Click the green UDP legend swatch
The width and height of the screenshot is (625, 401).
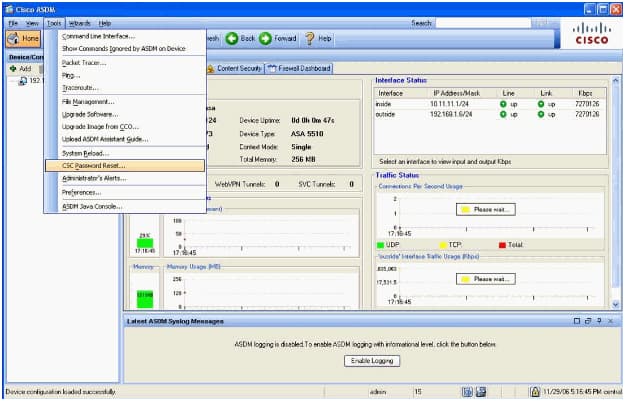[x=380, y=245]
